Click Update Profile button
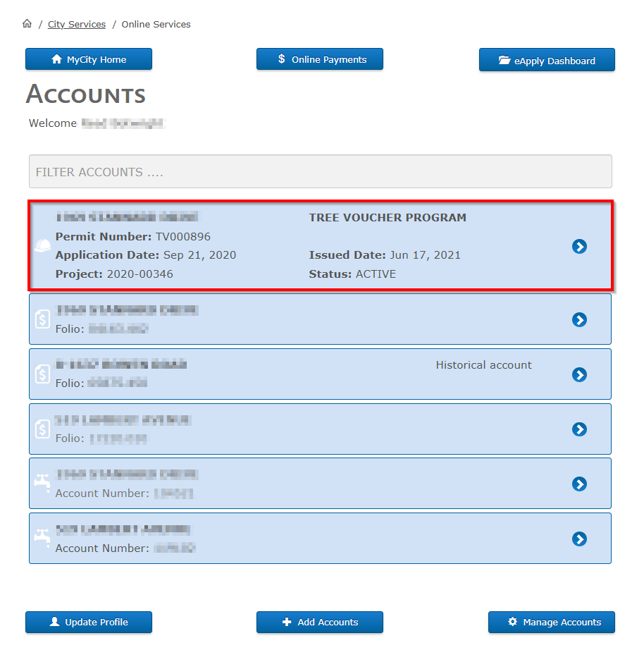The height and width of the screenshot is (650, 644). point(89,622)
